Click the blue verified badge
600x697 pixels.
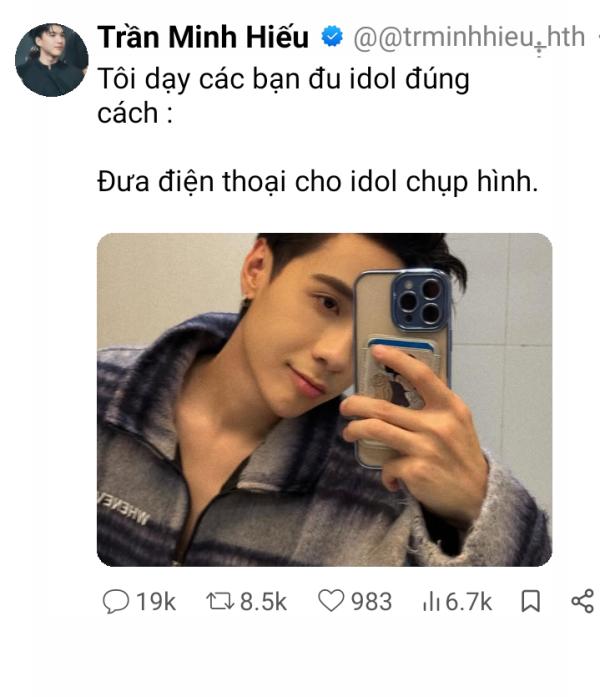pyautogui.click(x=332, y=36)
